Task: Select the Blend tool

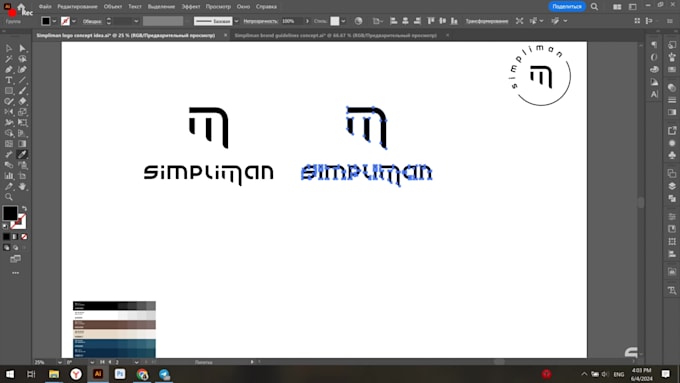Action: tap(9, 165)
